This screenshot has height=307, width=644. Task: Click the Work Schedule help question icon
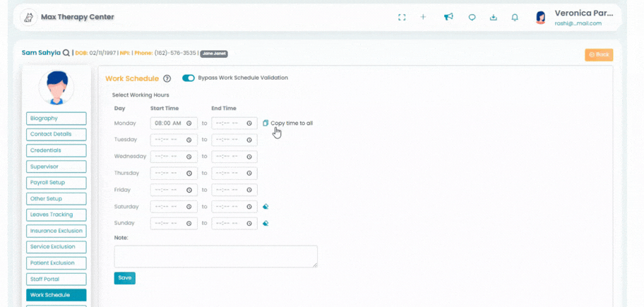[x=167, y=78]
